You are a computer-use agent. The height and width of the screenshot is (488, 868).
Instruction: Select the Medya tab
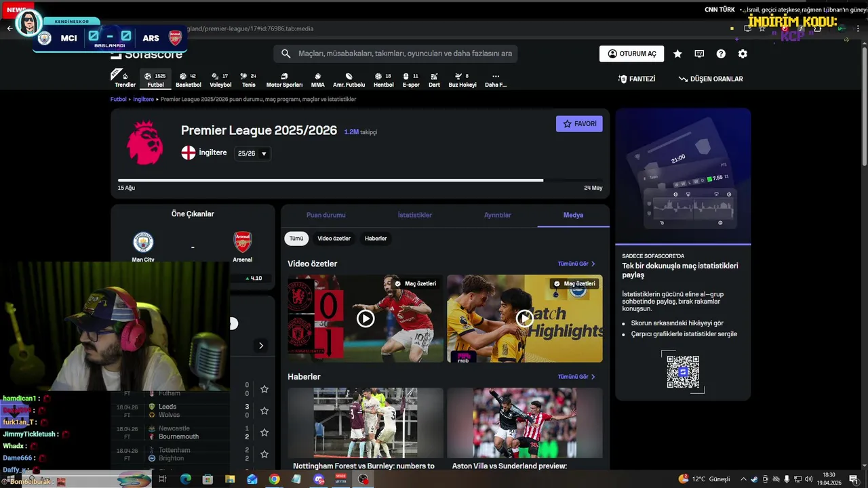(573, 215)
